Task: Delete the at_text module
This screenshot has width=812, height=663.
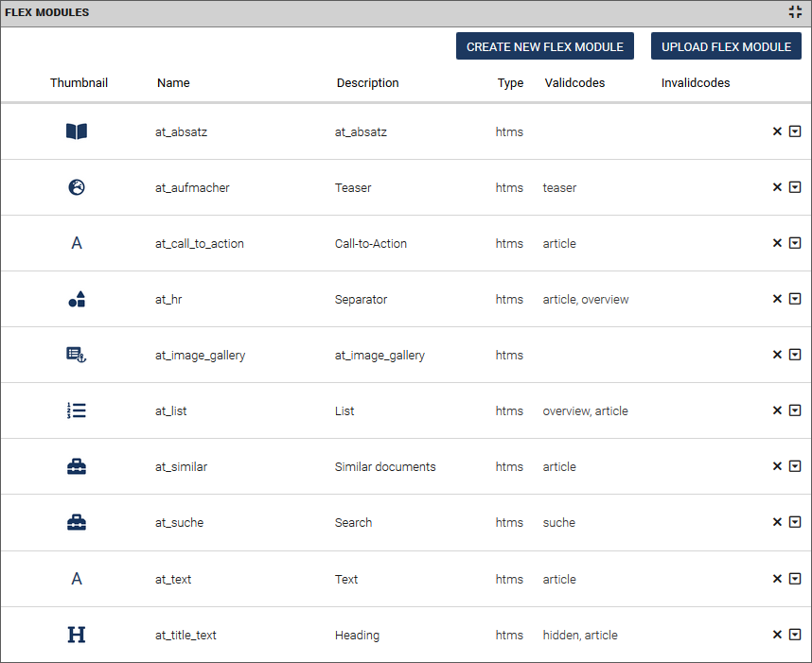Action: 777,579
